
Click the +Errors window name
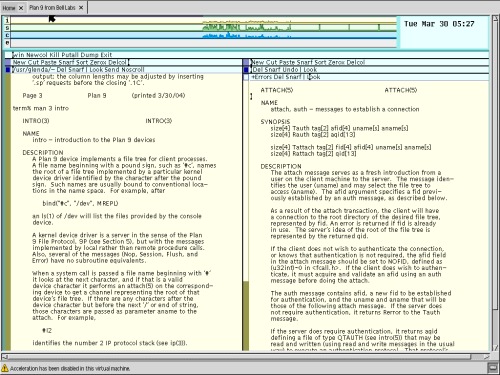click(263, 77)
